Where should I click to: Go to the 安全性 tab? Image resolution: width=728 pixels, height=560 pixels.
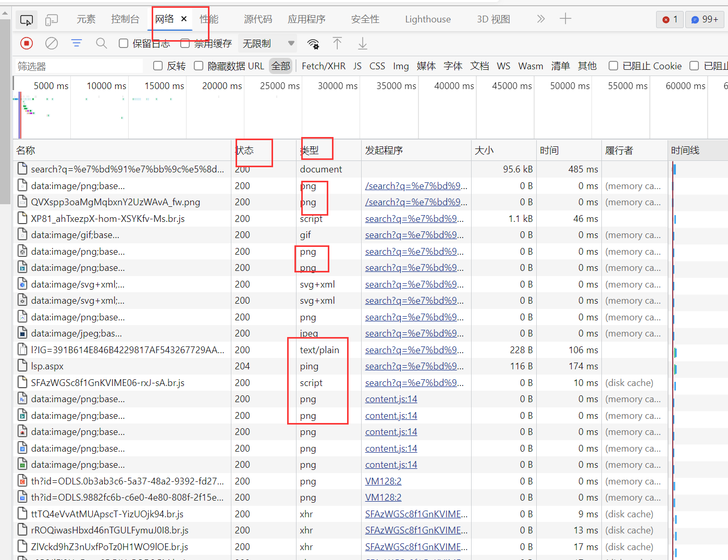point(365,19)
